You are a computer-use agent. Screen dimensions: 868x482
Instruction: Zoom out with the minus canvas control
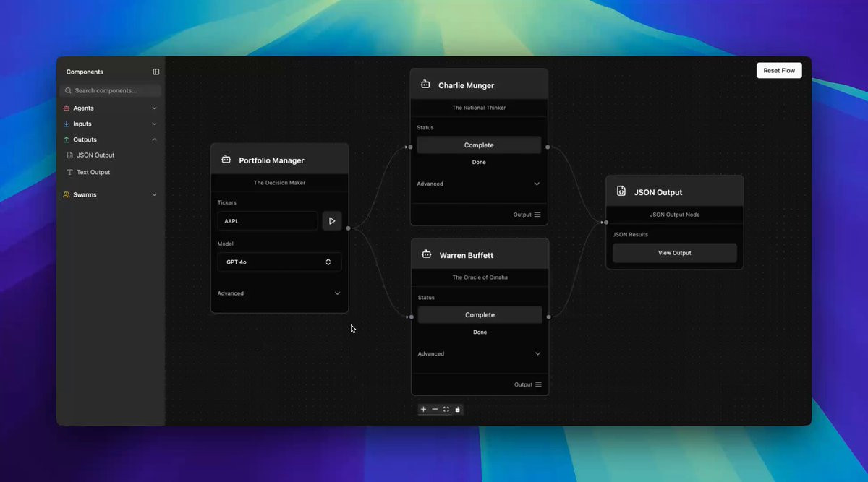[x=435, y=409]
